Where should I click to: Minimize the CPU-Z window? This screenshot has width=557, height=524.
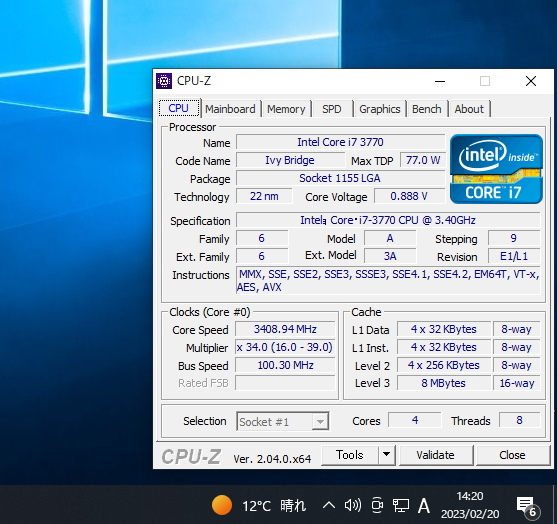pyautogui.click(x=440, y=81)
